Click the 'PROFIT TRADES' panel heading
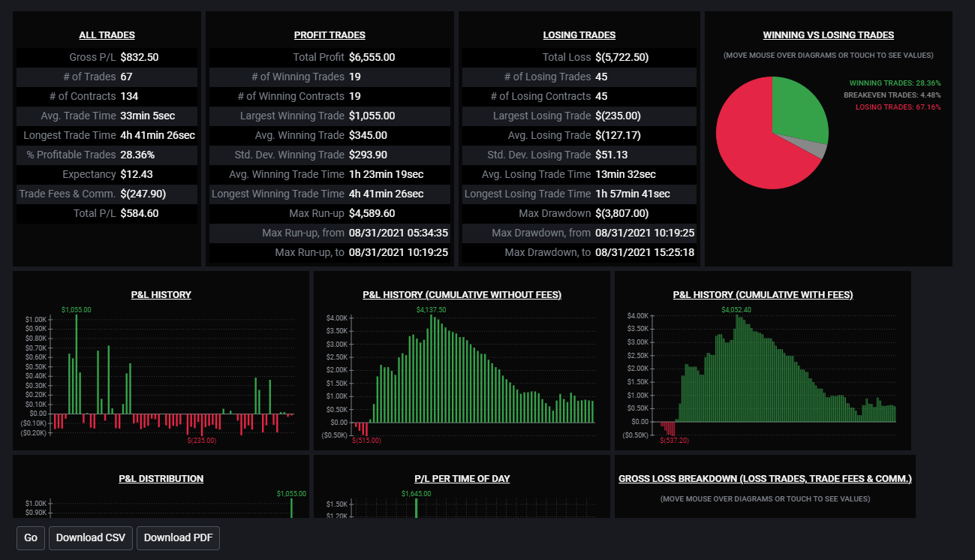The width and height of the screenshot is (975, 560). (330, 35)
